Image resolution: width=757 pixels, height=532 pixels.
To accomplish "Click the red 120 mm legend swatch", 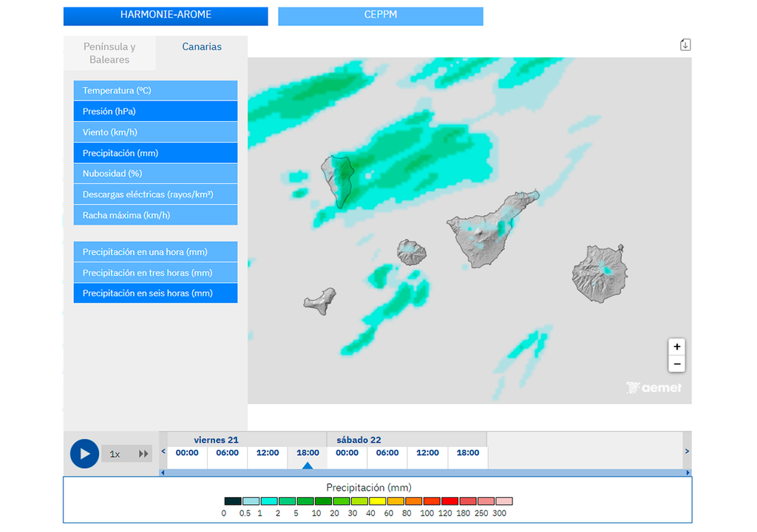I will click(x=449, y=501).
